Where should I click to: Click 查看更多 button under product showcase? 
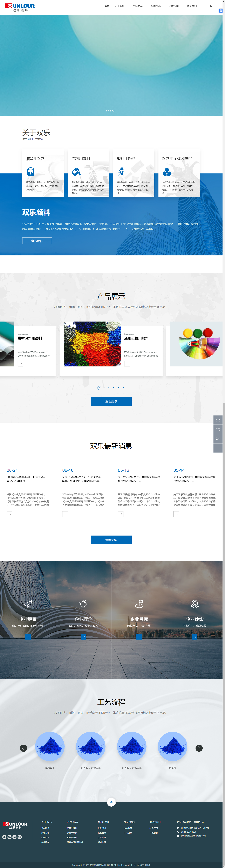[x=111, y=401]
